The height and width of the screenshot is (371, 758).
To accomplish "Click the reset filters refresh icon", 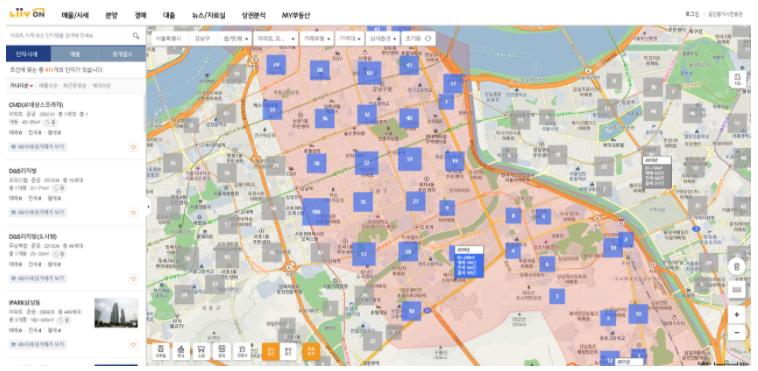I will 427,39.
